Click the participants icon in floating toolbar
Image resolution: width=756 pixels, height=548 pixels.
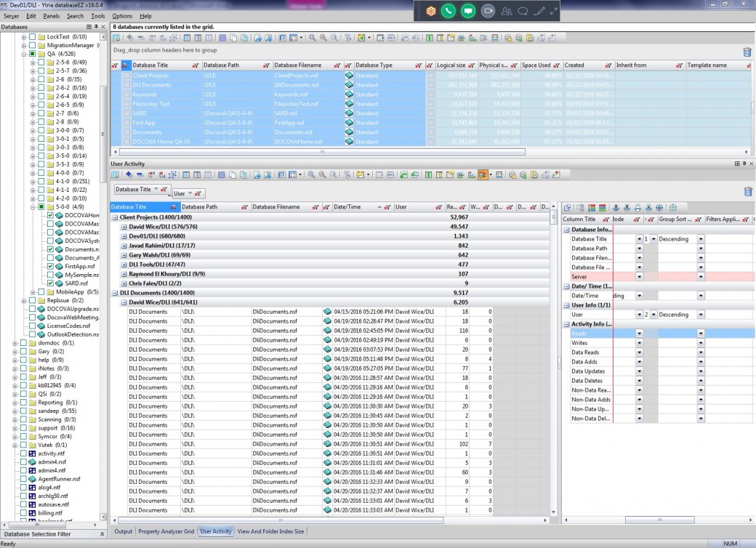click(x=506, y=11)
